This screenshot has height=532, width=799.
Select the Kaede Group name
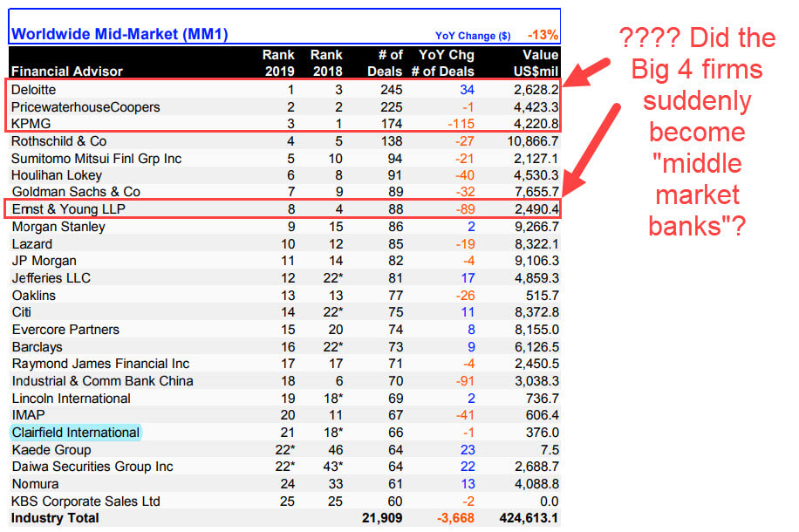tap(51, 450)
